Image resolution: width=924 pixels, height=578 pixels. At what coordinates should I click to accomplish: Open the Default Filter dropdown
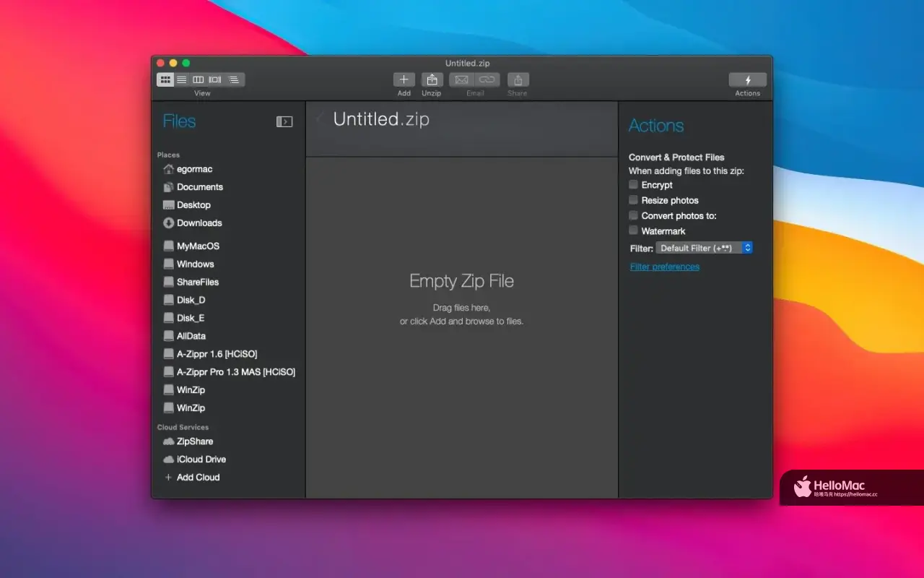tap(705, 248)
